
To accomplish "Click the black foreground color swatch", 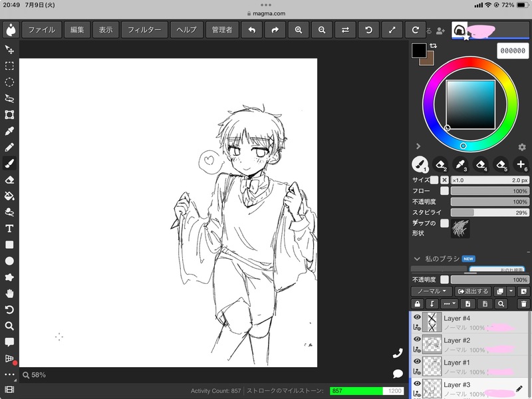I will [419, 51].
